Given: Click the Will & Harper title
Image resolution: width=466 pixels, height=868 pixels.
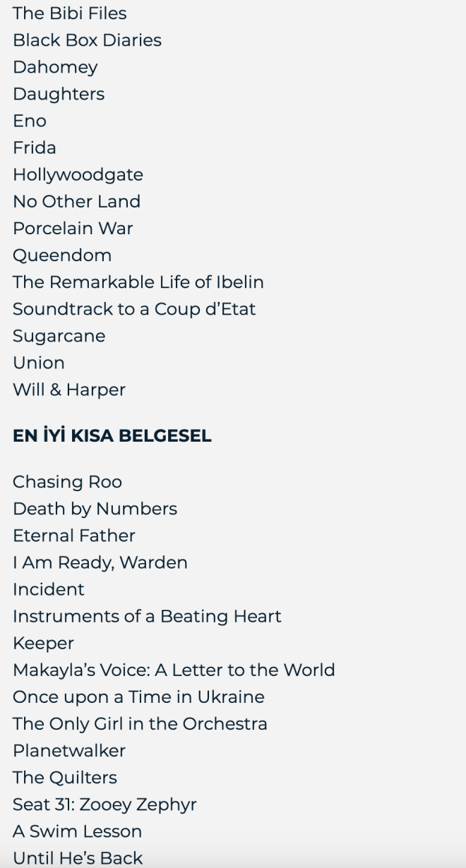Looking at the screenshot, I should tap(69, 389).
